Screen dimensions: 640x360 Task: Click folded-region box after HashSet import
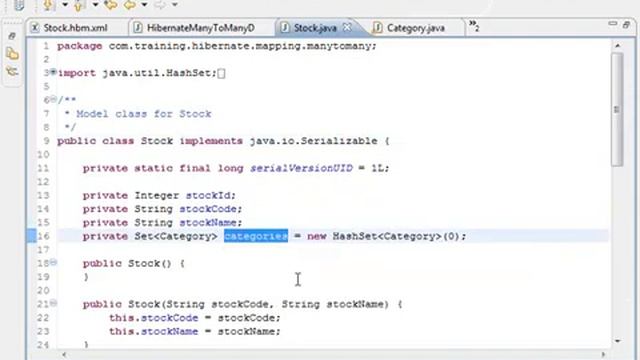(x=221, y=73)
